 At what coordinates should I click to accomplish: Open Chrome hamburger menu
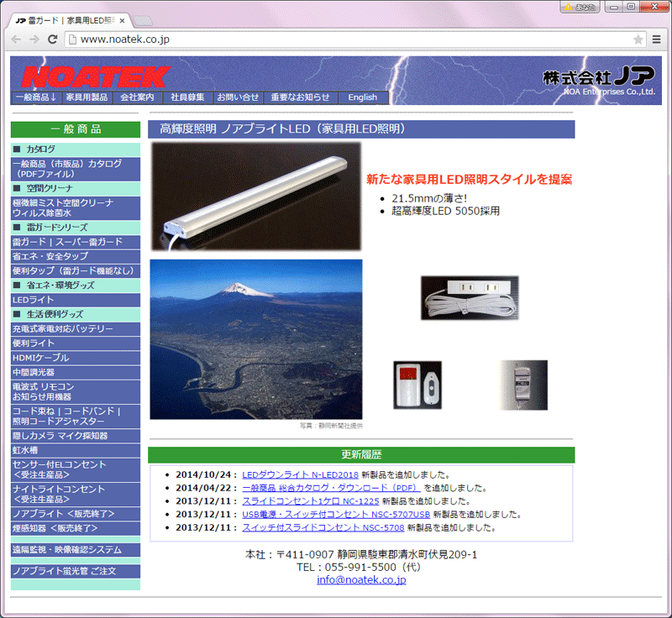pos(656,39)
